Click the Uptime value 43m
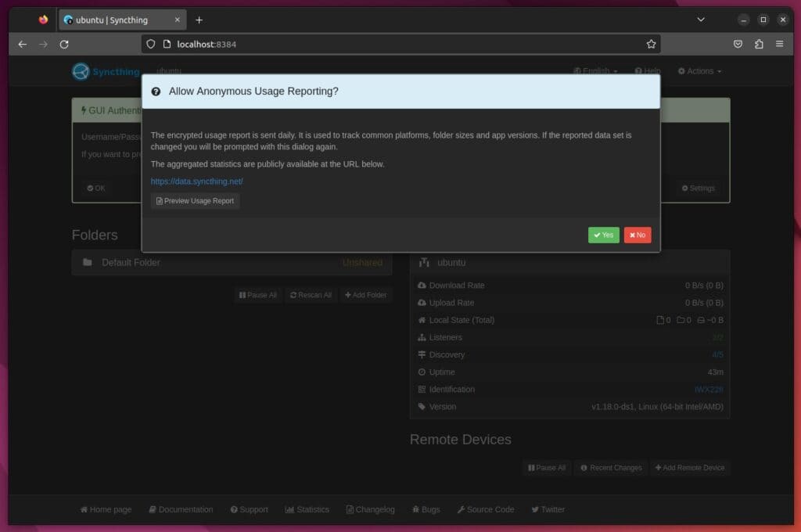 pyautogui.click(x=715, y=372)
